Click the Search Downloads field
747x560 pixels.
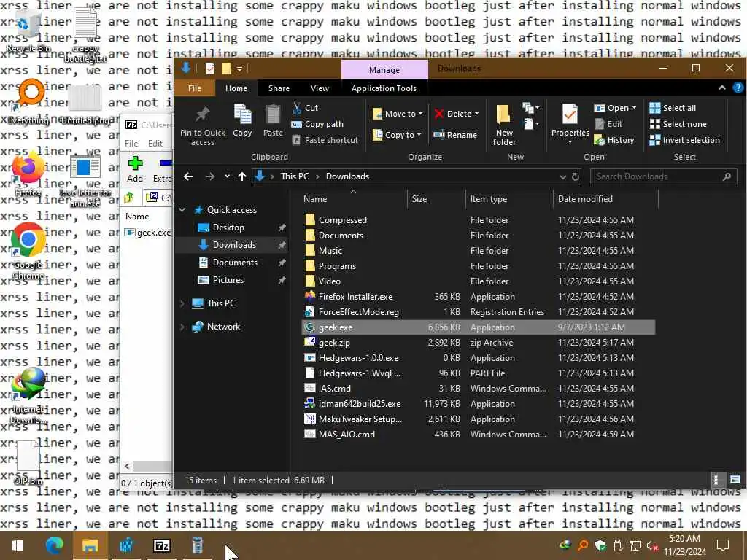663,176
